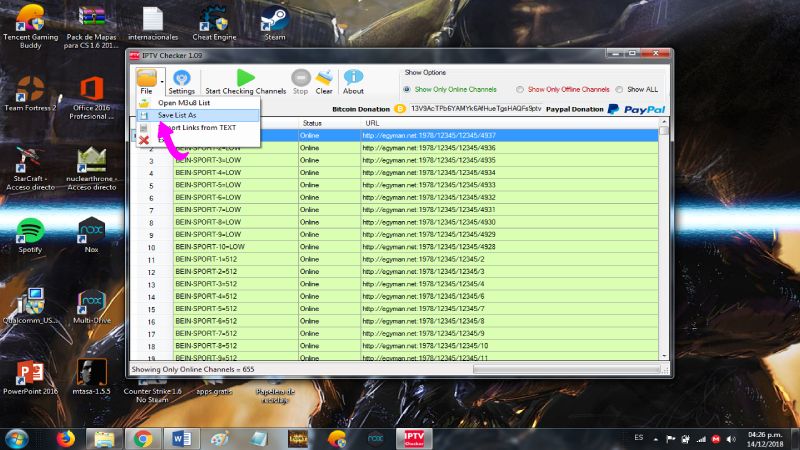Open the About info icon

pyautogui.click(x=353, y=82)
